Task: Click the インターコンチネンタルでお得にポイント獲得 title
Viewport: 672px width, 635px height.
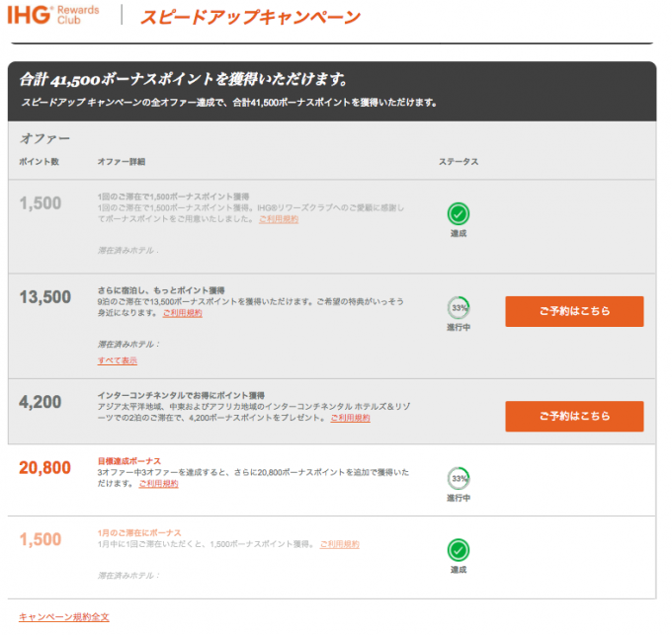Action: (181, 395)
